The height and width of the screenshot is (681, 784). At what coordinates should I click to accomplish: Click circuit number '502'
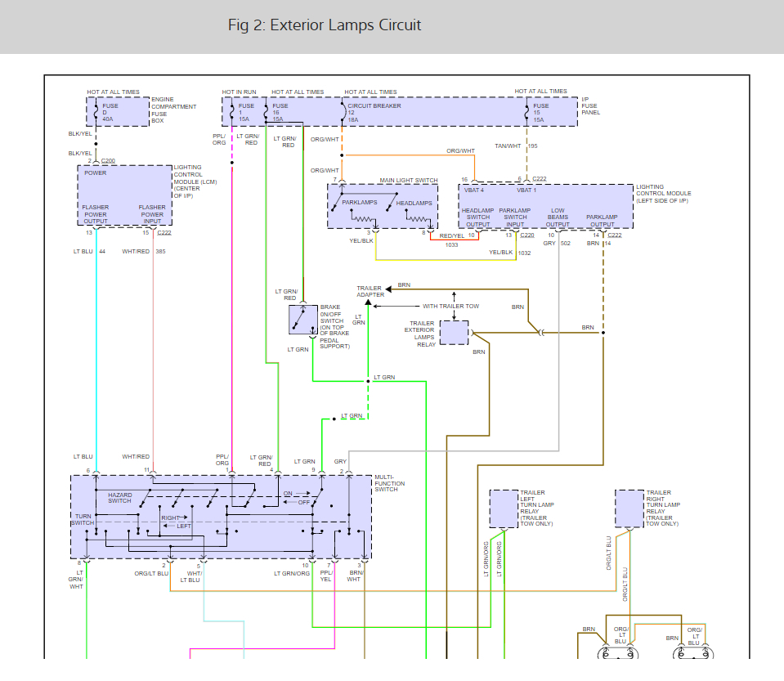[566, 244]
